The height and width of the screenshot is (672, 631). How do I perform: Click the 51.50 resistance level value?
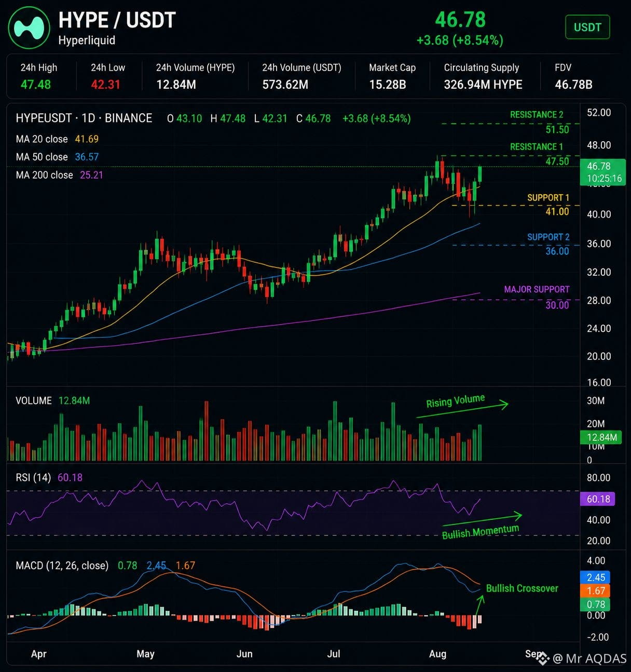[557, 129]
